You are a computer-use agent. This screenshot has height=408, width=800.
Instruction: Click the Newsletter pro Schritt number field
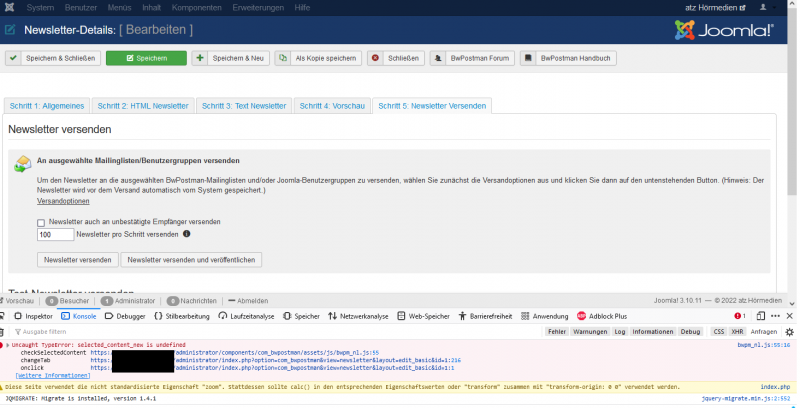click(55, 235)
